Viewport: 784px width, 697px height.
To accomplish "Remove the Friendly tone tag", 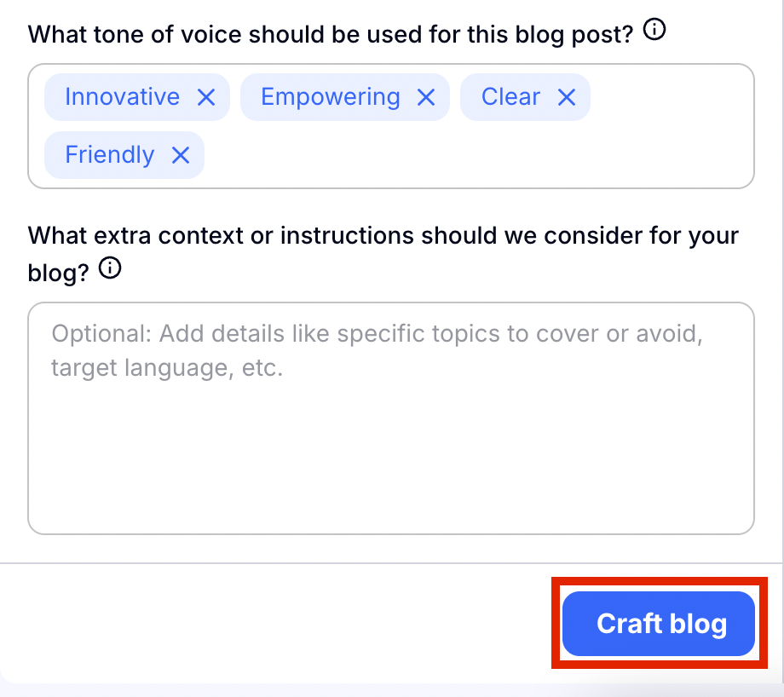I will pyautogui.click(x=180, y=155).
